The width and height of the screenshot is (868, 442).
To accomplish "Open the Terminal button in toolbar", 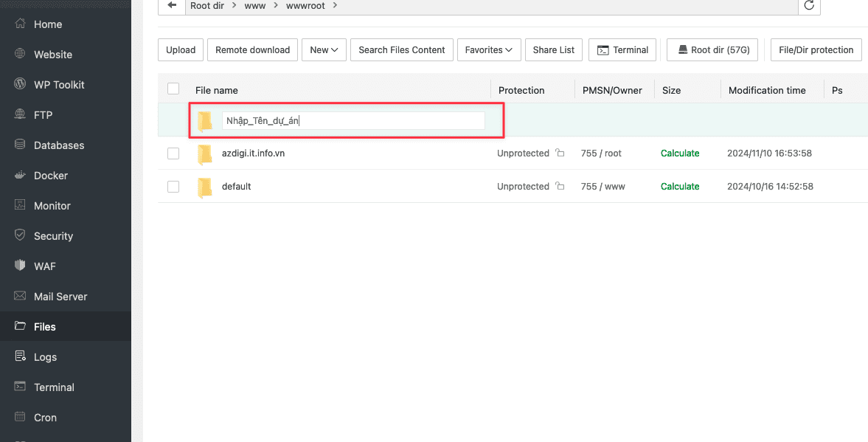I will pyautogui.click(x=622, y=50).
